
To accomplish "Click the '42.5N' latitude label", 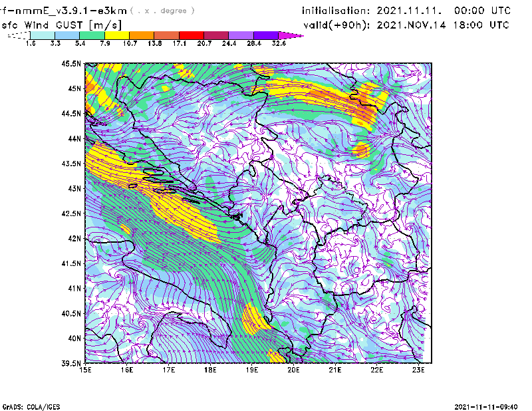I will pos(71,213).
